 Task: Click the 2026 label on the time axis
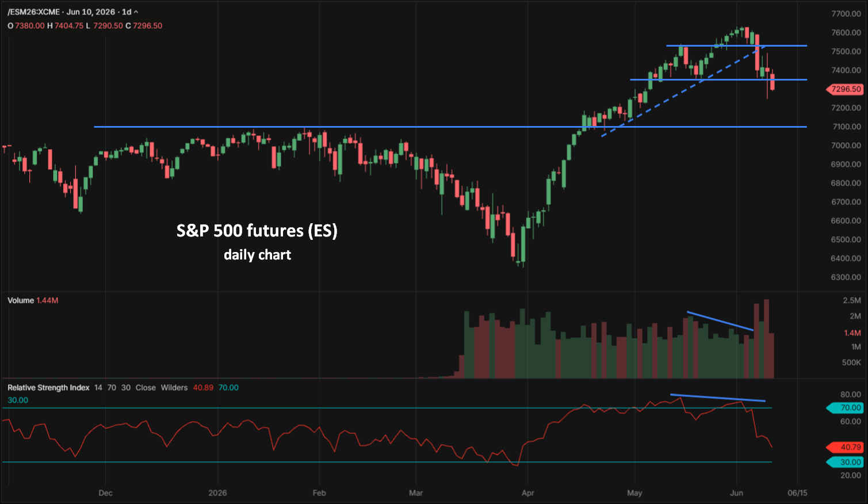217,493
